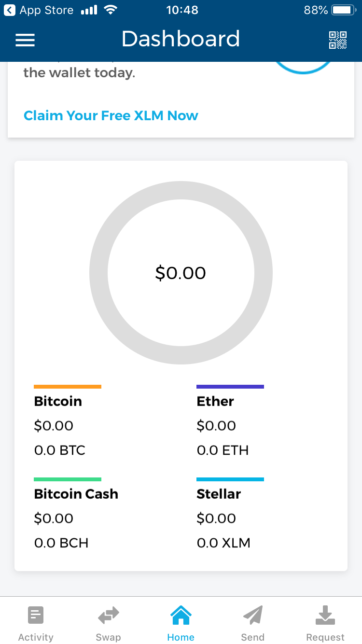Select the Home house icon
This screenshot has width=362, height=644.
181,616
